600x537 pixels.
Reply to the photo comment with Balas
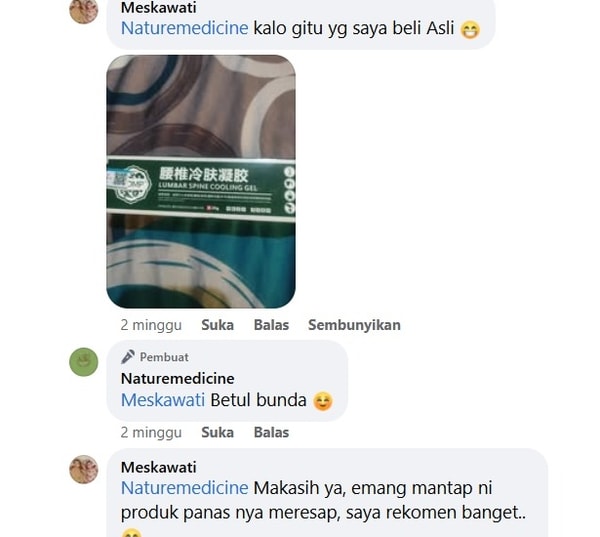coord(271,325)
